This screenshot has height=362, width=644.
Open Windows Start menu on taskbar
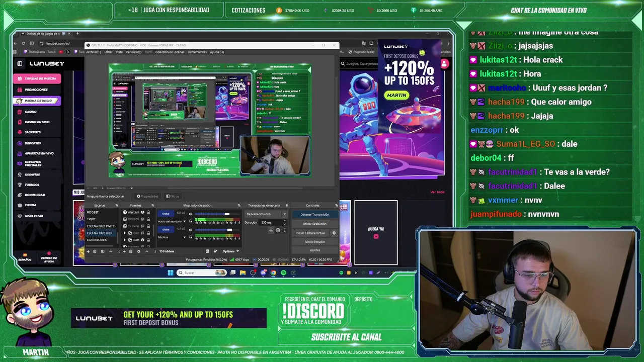pyautogui.click(x=171, y=273)
